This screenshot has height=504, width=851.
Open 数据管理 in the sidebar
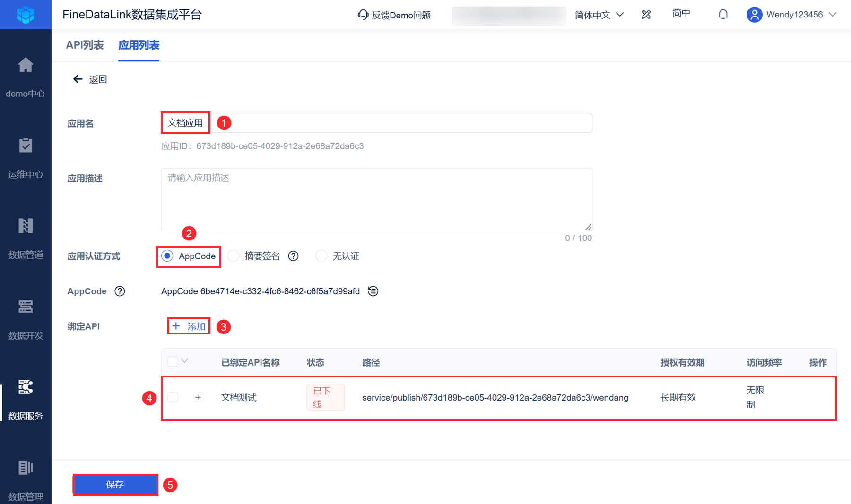(x=26, y=480)
